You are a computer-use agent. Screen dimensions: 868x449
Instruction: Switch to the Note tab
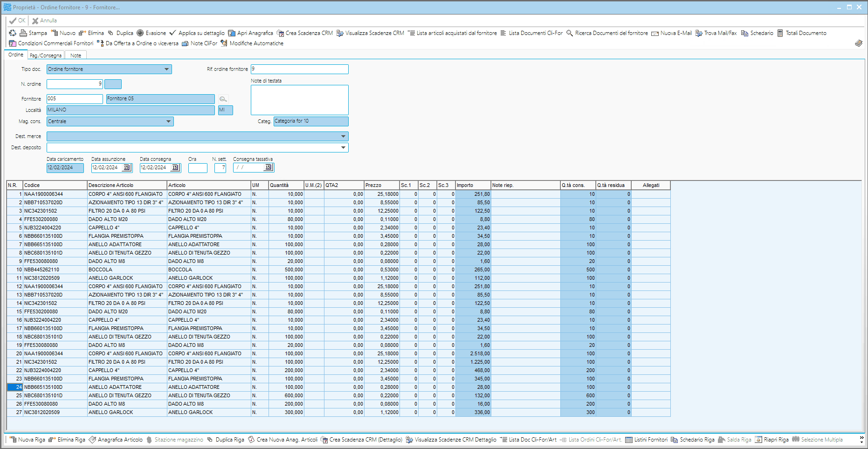click(x=76, y=55)
